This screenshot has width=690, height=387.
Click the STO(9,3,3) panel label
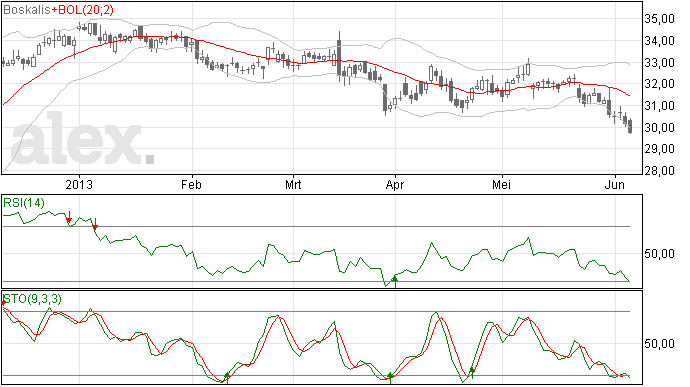point(33,299)
